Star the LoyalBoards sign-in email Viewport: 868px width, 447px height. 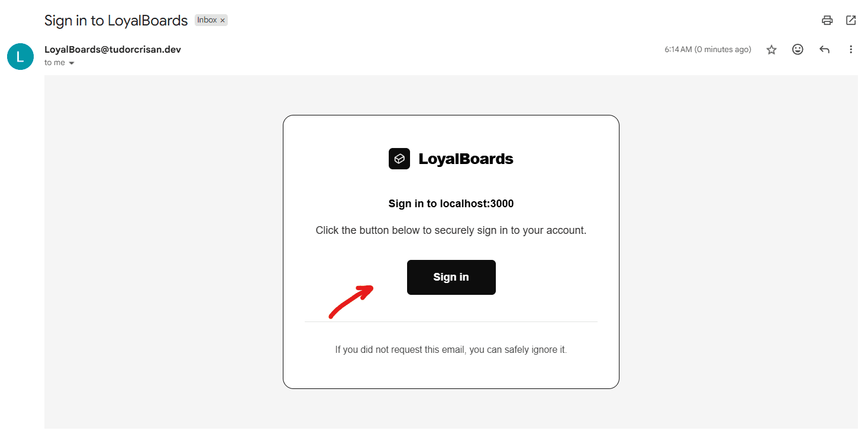(772, 50)
